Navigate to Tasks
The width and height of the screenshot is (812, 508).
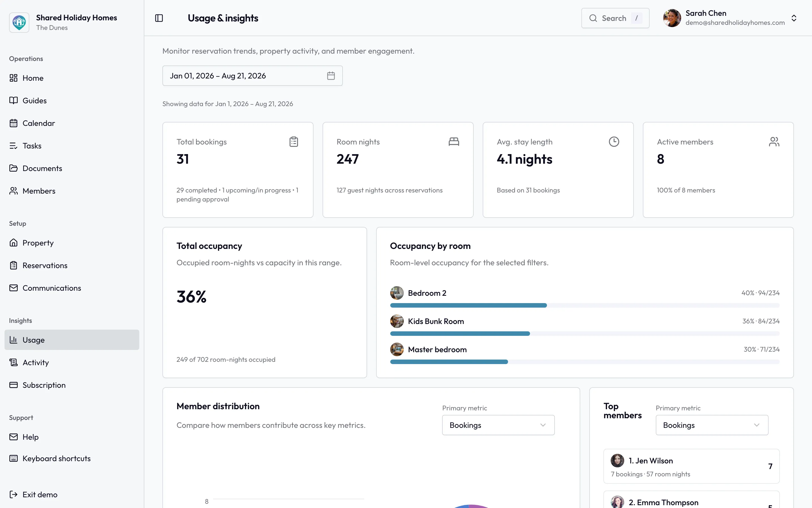pos(72,145)
